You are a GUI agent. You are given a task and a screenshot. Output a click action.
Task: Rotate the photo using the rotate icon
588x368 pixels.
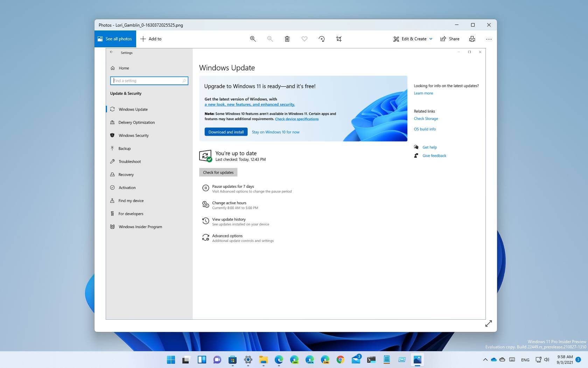click(x=322, y=39)
